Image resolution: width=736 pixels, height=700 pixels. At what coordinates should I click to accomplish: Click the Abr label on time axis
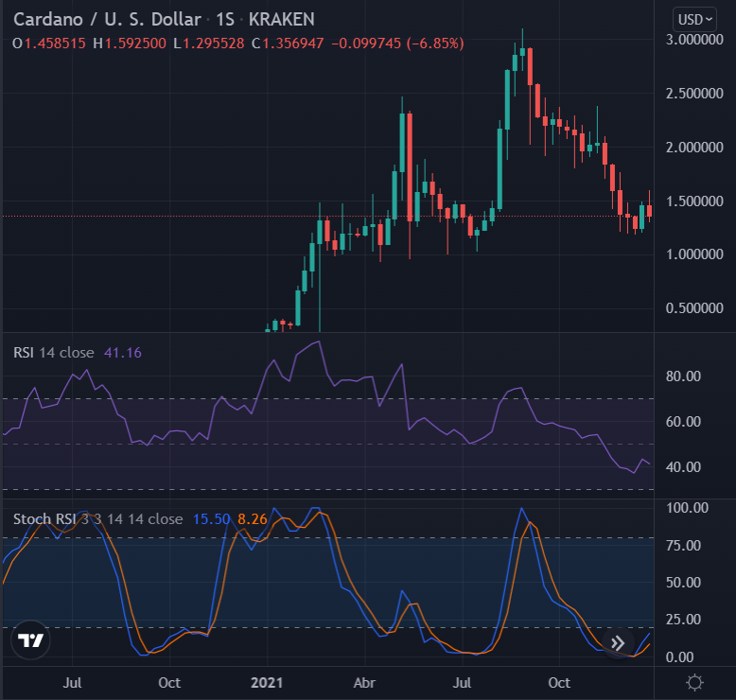coord(364,683)
